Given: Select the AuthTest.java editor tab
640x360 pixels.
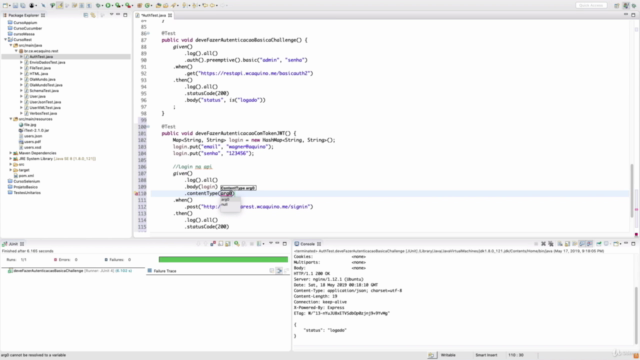Looking at the screenshot, I should (x=154, y=15).
